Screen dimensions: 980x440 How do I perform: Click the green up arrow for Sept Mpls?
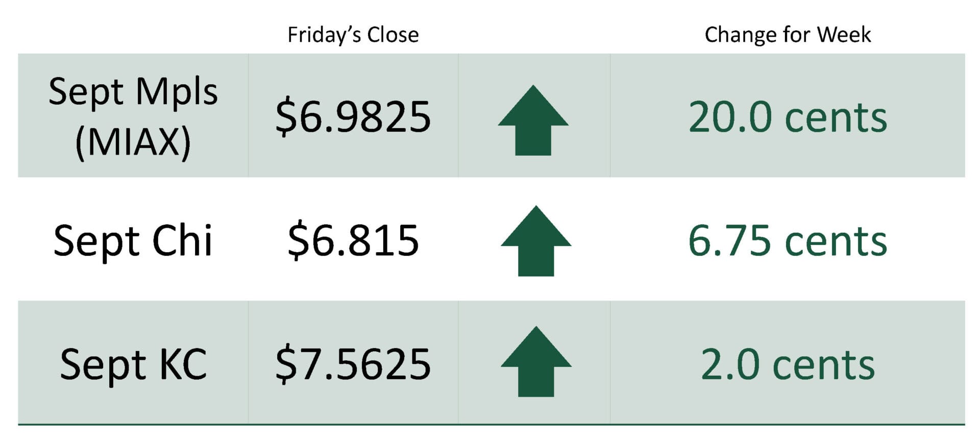[x=533, y=120]
